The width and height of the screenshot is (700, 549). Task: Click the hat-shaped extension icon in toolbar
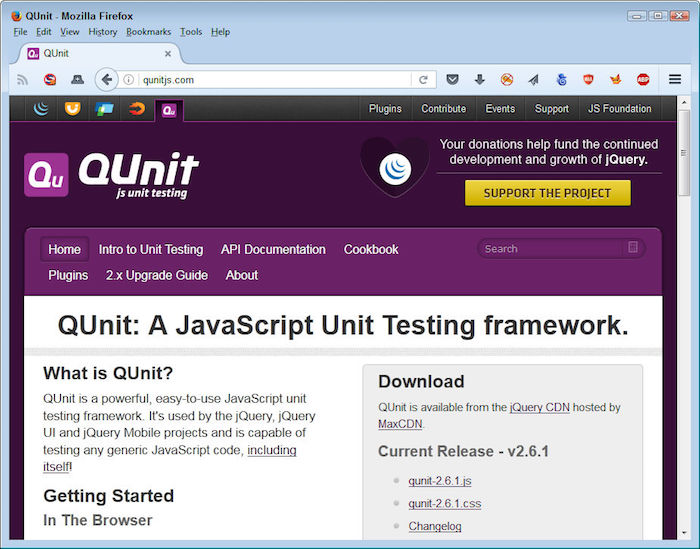[78, 80]
